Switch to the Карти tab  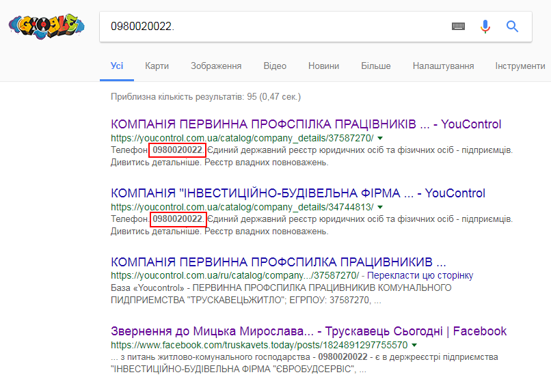(157, 66)
